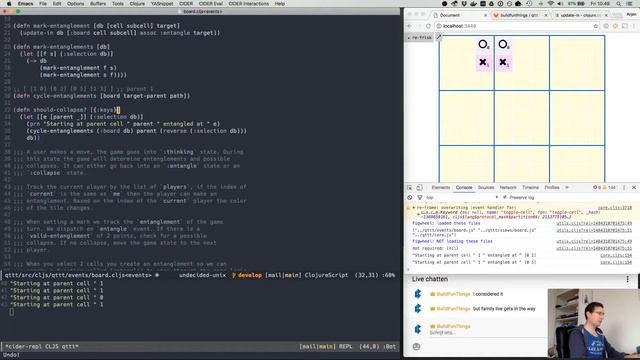This screenshot has width=640, height=360.
Task: Click utils.cljs link beside 'loaded these files'
Action: tap(594, 224)
